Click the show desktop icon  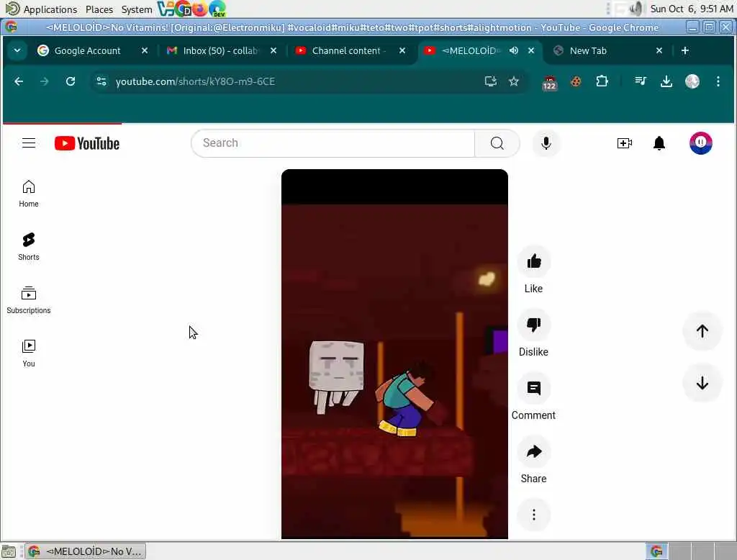pos(9,551)
